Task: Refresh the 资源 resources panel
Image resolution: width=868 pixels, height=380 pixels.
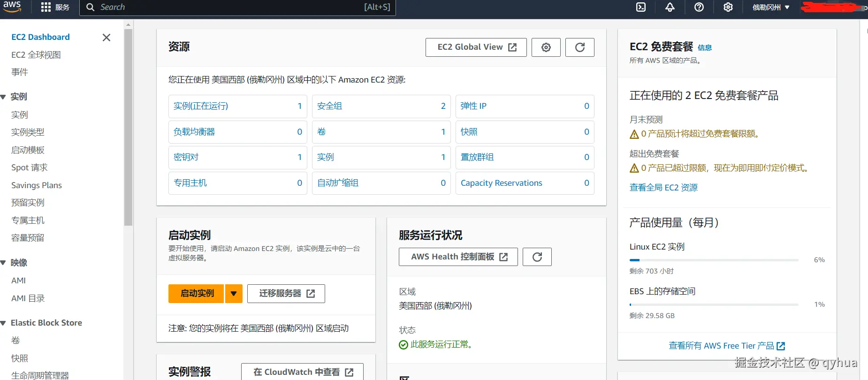Action: [x=580, y=47]
